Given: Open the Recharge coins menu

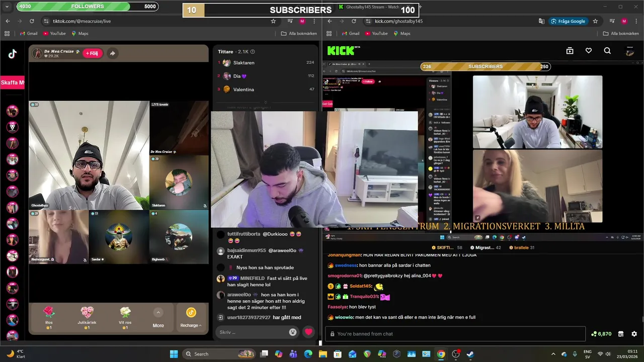Looking at the screenshot, I should point(191,318).
